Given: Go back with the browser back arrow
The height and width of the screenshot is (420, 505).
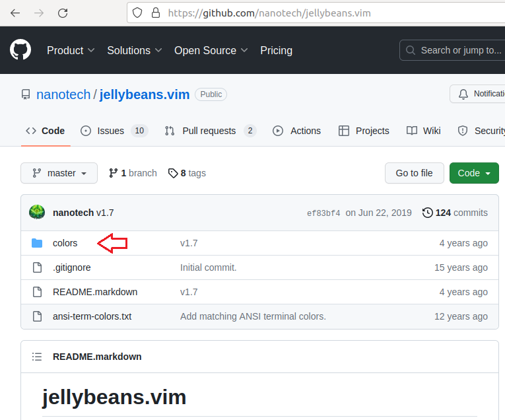Looking at the screenshot, I should [x=15, y=13].
